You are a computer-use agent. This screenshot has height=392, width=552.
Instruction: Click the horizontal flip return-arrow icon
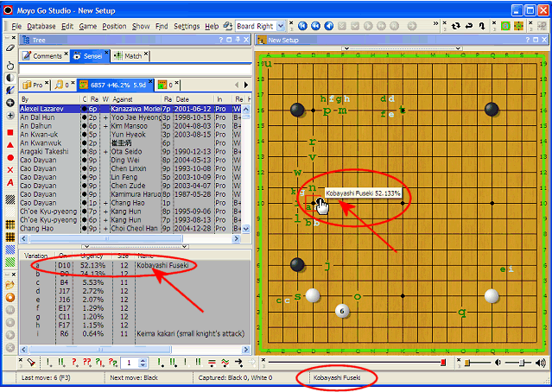[469, 26]
